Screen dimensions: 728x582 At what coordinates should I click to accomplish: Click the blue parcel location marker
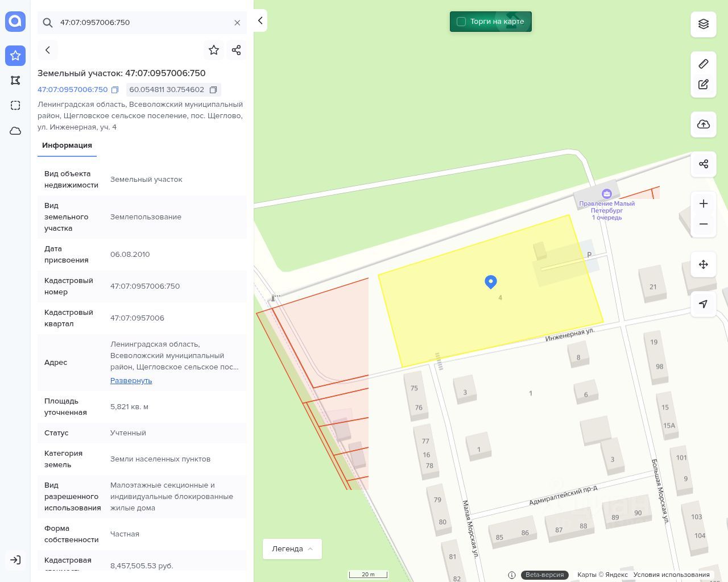[491, 282]
